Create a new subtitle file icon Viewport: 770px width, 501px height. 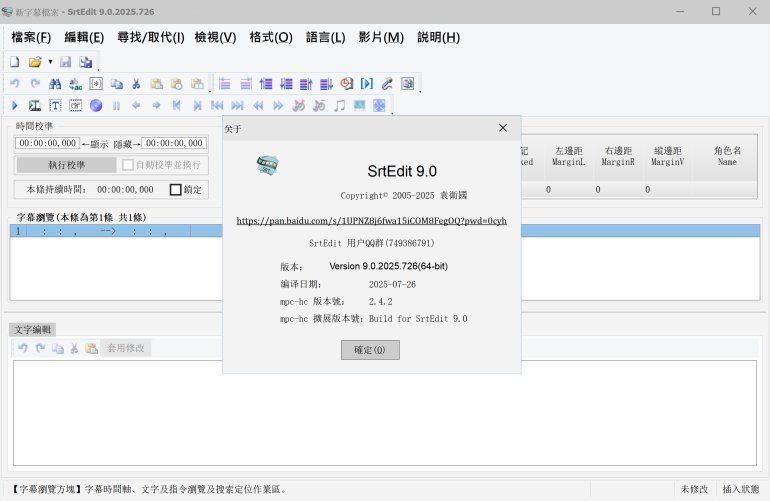pos(15,62)
